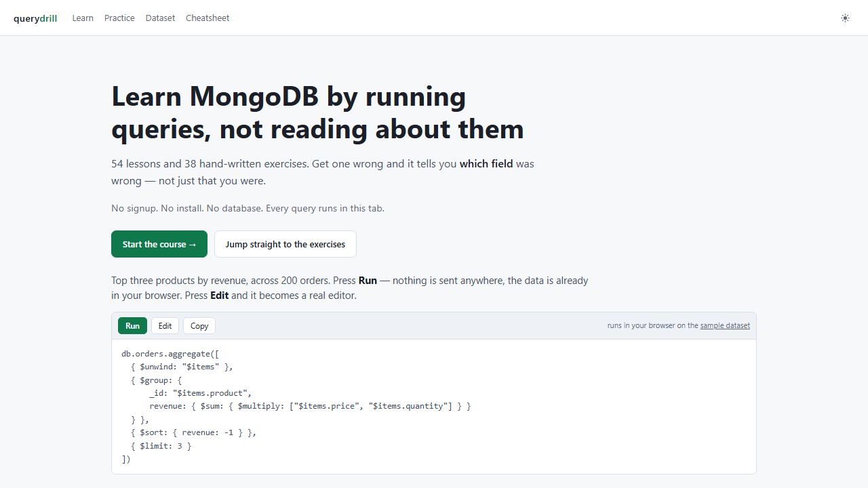Click Jump straight to the exercises
The width and height of the screenshot is (868, 488).
coord(285,244)
